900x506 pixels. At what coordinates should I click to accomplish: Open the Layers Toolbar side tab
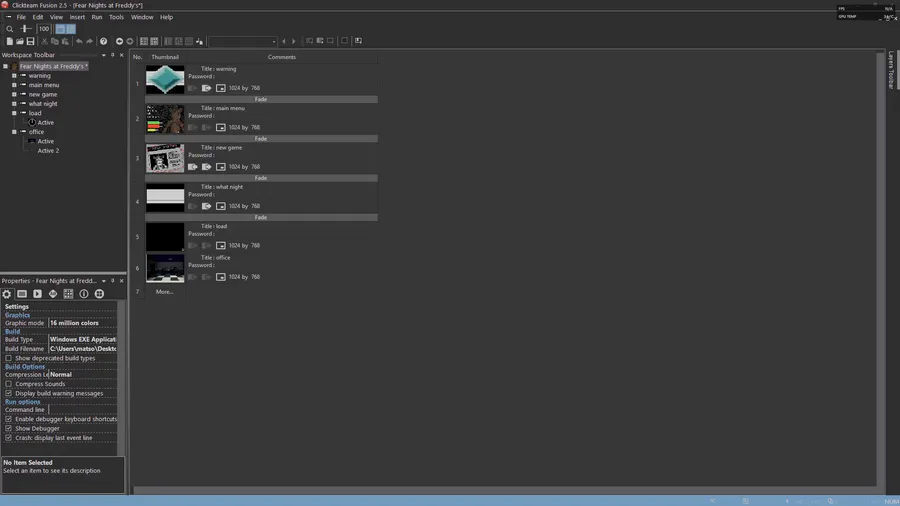coord(891,70)
